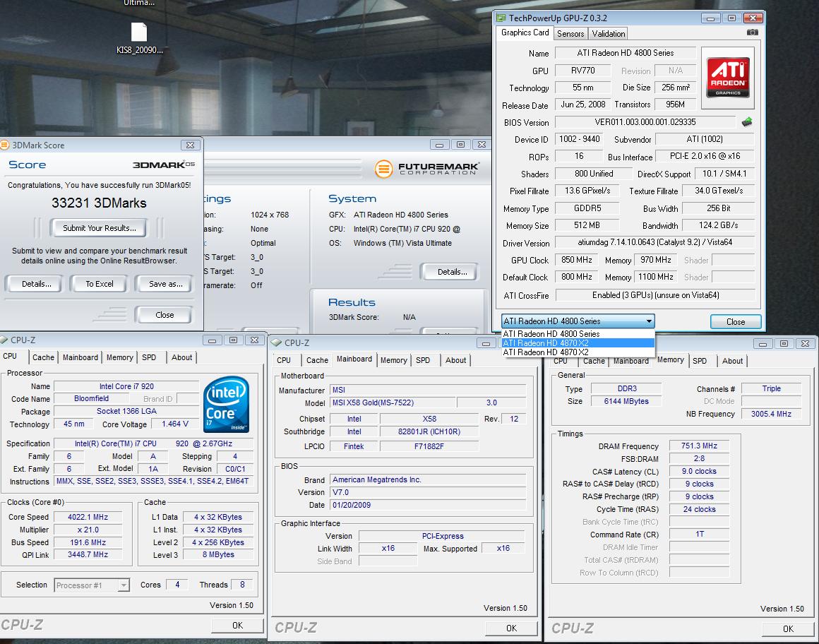Click the Futuremark orange logo icon
The image size is (819, 644).
[384, 169]
